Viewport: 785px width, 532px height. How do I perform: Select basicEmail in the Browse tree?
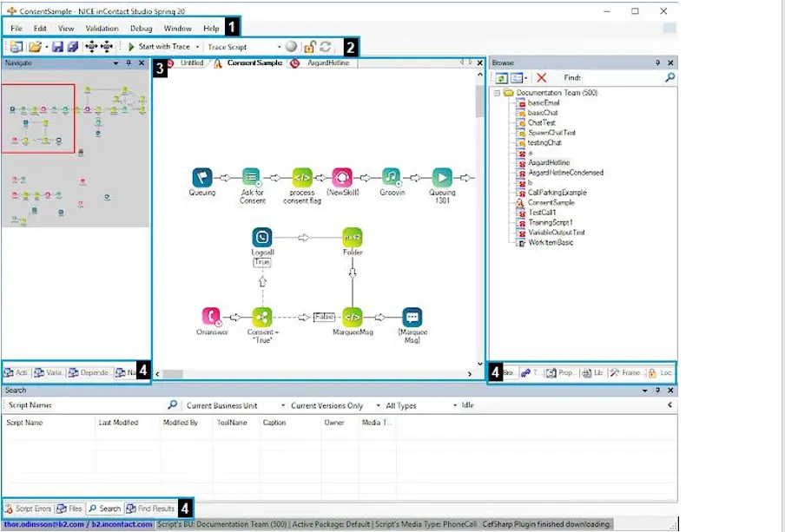[x=544, y=102]
